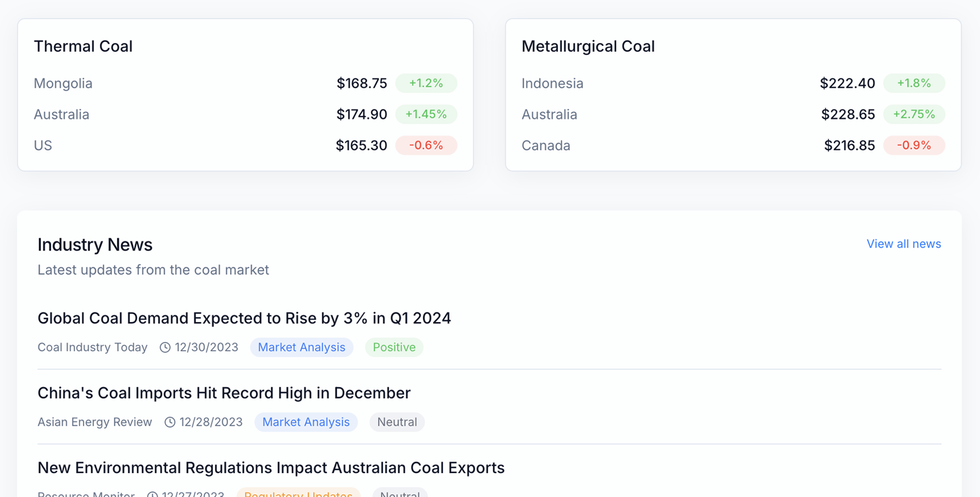The image size is (980, 497).
Task: Open the View all news link
Action: (x=903, y=244)
